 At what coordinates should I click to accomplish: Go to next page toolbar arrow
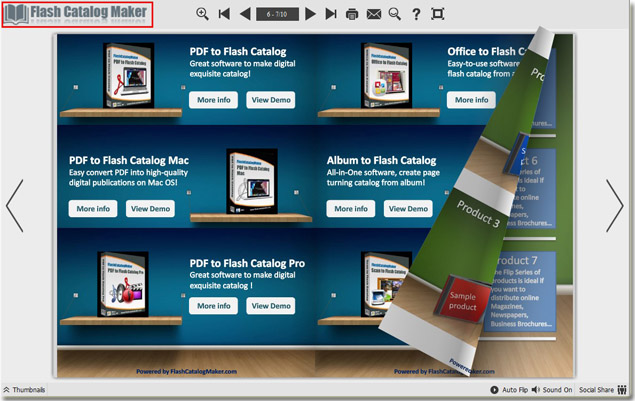310,14
